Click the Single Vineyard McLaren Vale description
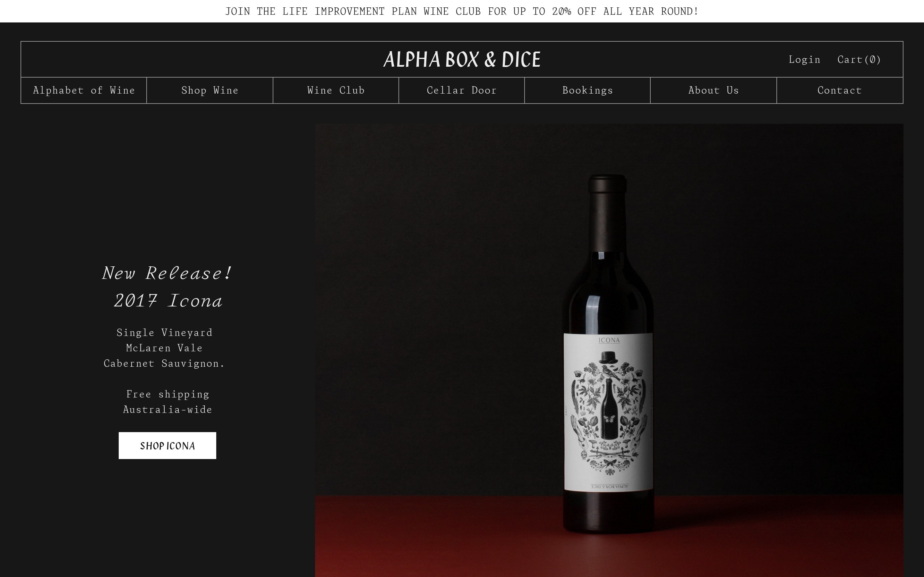 (164, 348)
